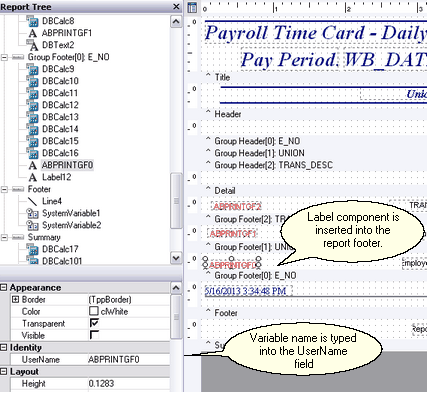
Task: Select Line4 text in Report Tree
Action: 52,201
